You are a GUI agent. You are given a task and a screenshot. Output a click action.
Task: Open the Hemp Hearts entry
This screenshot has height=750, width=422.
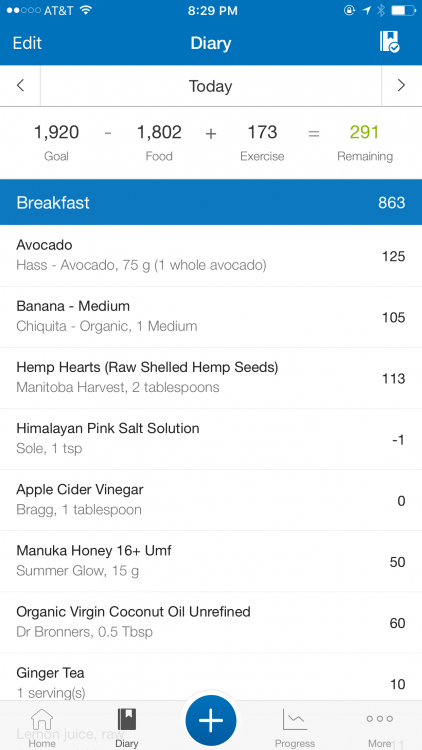[211, 378]
